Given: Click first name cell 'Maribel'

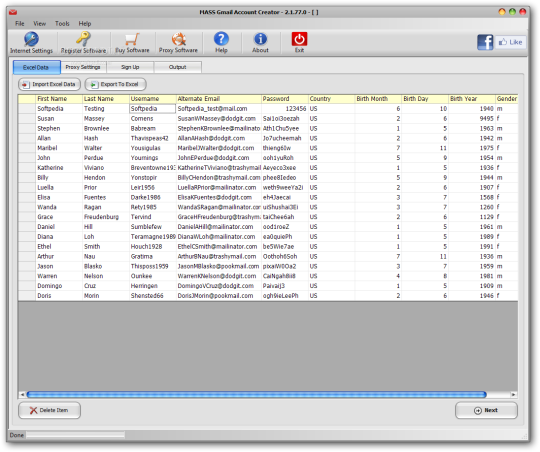Looking at the screenshot, I should tap(59, 148).
